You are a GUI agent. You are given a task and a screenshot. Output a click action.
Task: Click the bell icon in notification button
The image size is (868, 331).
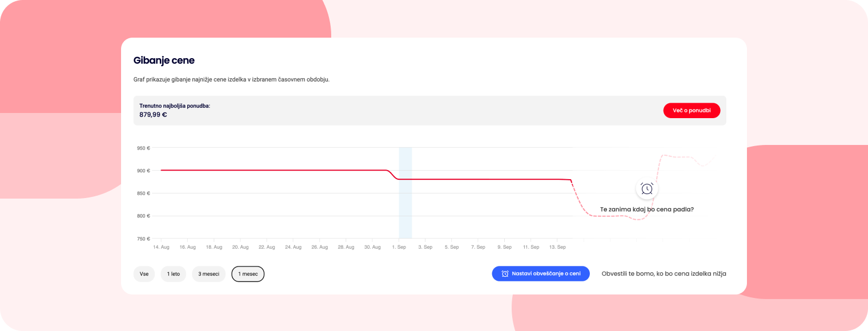click(505, 274)
